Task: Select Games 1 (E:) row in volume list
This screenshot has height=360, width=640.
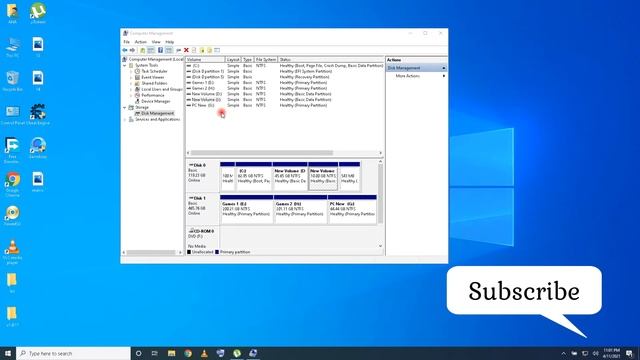Action: (284, 83)
